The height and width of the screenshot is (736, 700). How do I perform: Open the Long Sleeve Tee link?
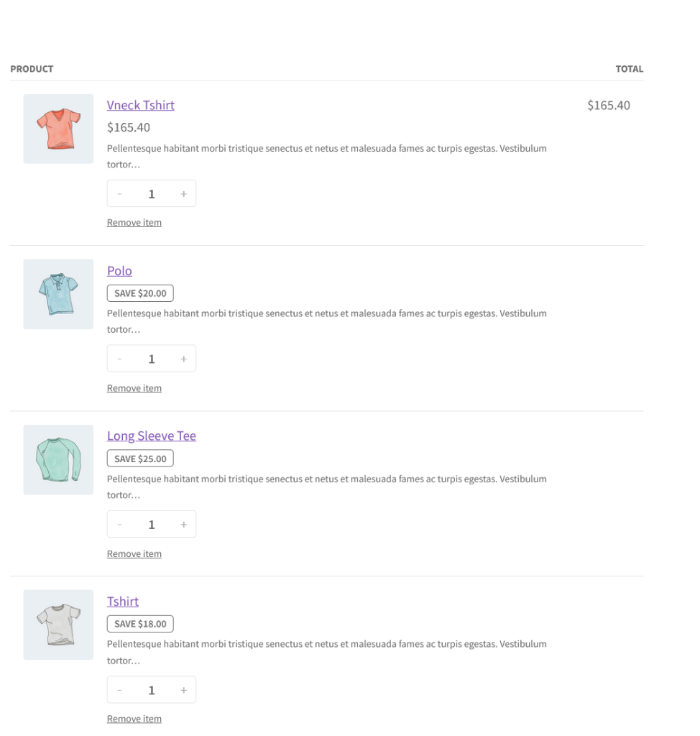pyautogui.click(x=151, y=436)
